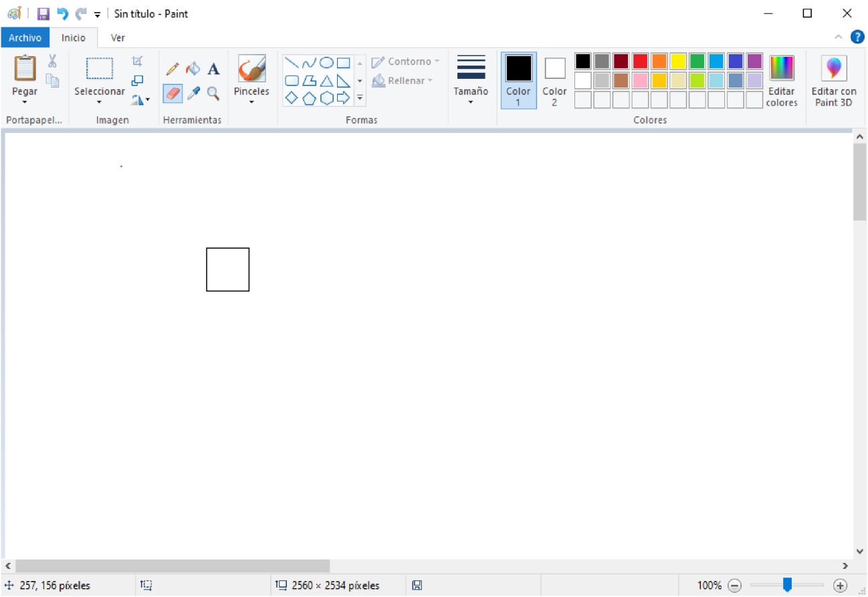The width and height of the screenshot is (868, 597).
Task: Select the Magnifier tool
Action: [x=213, y=94]
